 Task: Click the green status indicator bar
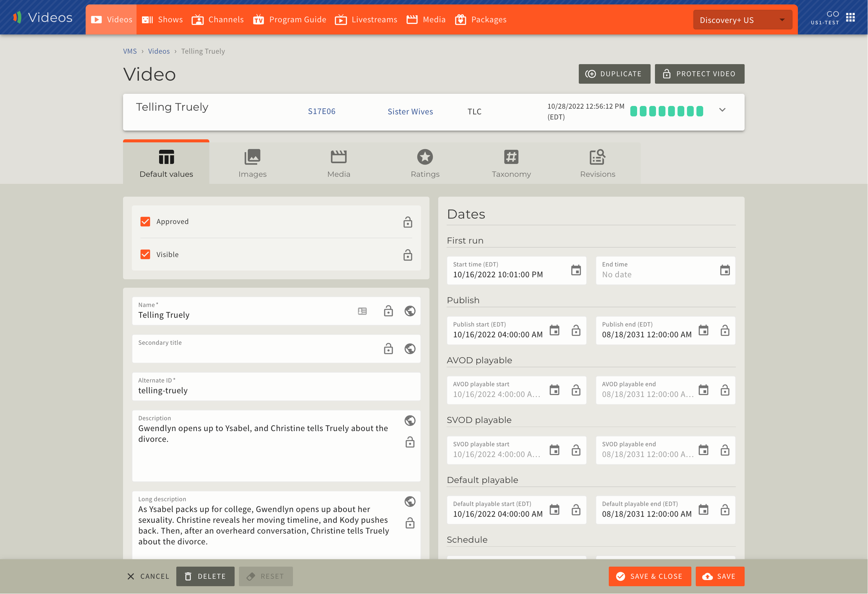tap(667, 111)
